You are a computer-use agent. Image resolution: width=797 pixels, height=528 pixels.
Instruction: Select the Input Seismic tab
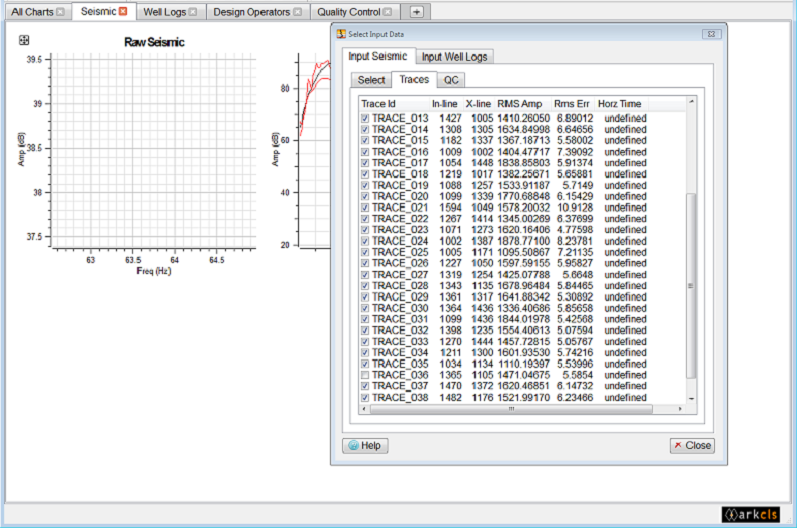(378, 56)
